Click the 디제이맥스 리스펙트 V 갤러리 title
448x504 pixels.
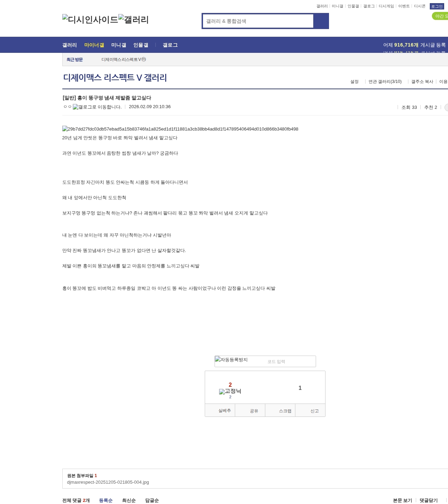[115, 78]
